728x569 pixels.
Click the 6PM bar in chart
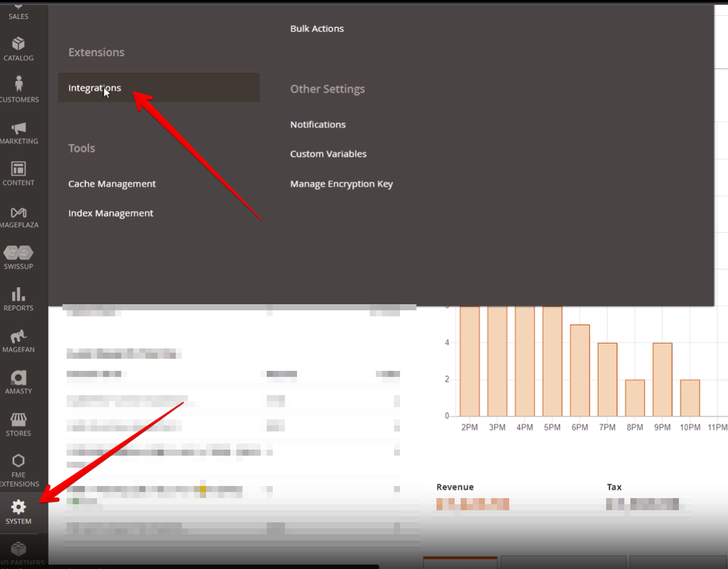pyautogui.click(x=580, y=370)
